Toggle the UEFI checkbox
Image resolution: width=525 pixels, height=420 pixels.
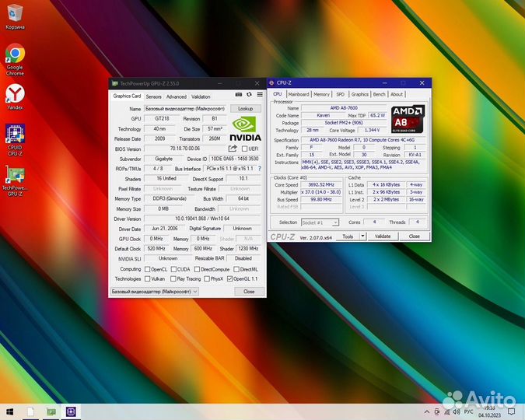pos(244,149)
